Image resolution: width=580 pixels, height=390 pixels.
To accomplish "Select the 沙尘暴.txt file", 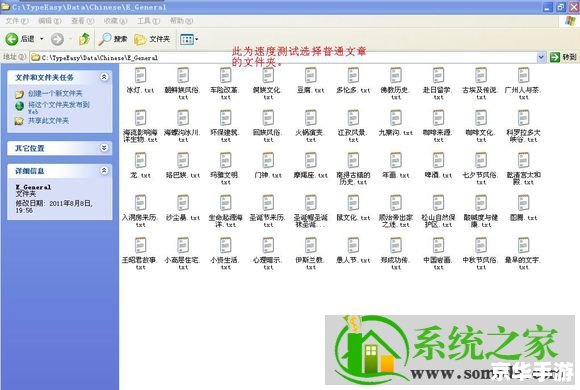I will [x=183, y=208].
